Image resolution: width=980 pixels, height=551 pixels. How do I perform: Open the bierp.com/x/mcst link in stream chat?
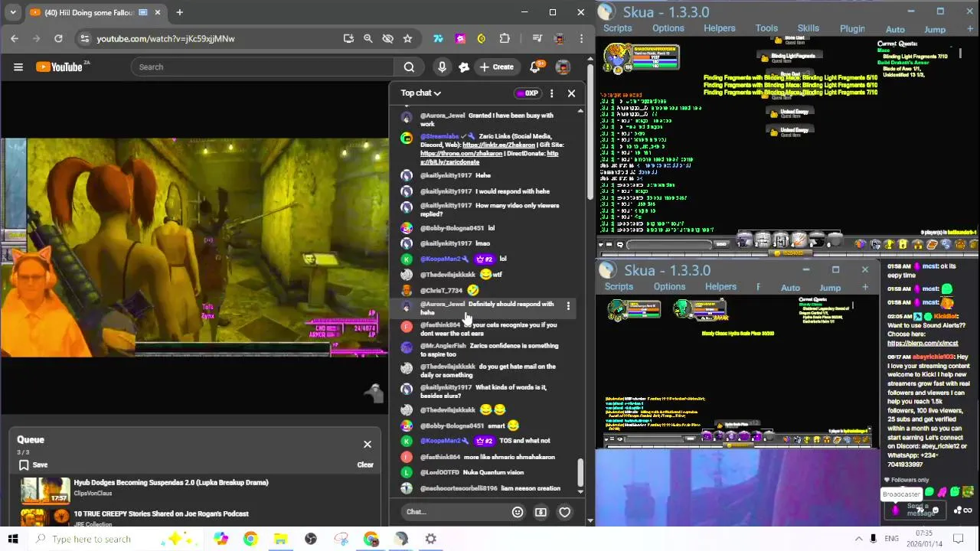pos(923,343)
